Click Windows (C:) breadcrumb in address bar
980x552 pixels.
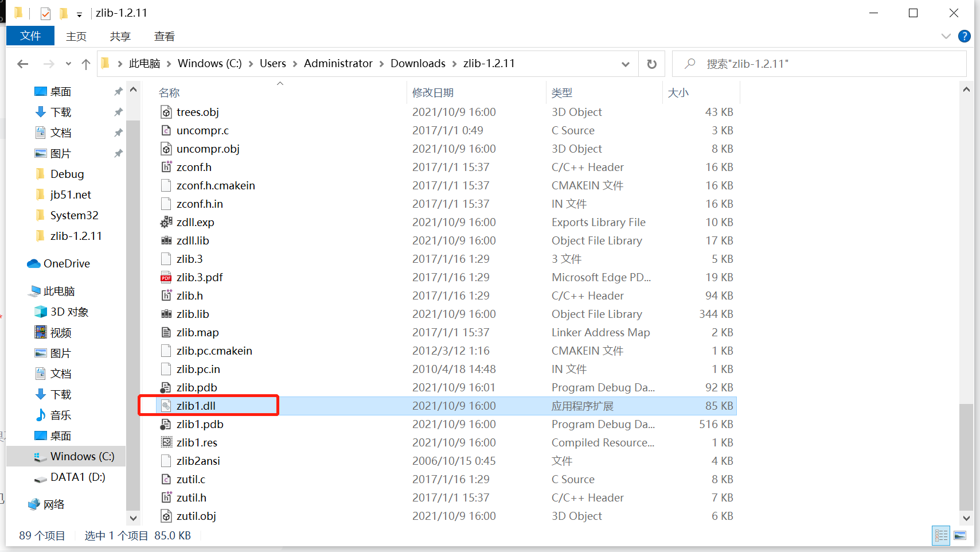click(210, 64)
